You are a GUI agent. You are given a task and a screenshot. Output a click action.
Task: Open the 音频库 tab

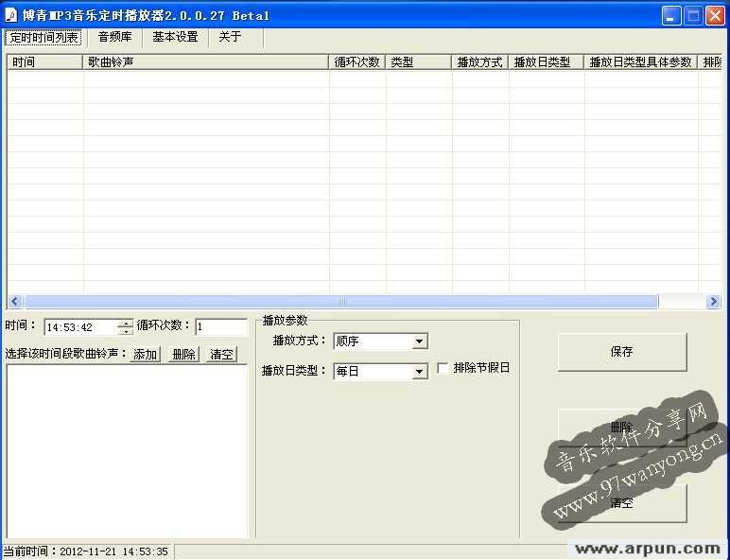coord(115,37)
